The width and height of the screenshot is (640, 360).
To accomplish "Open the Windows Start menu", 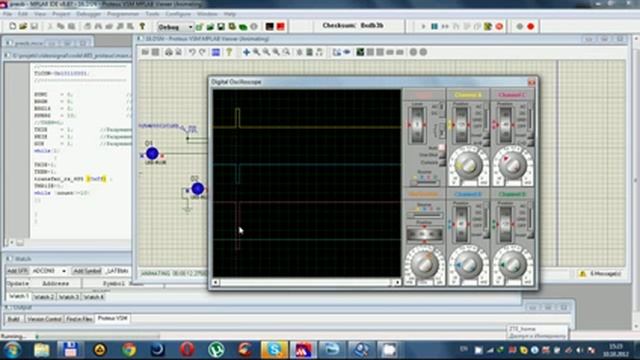I will (x=12, y=350).
